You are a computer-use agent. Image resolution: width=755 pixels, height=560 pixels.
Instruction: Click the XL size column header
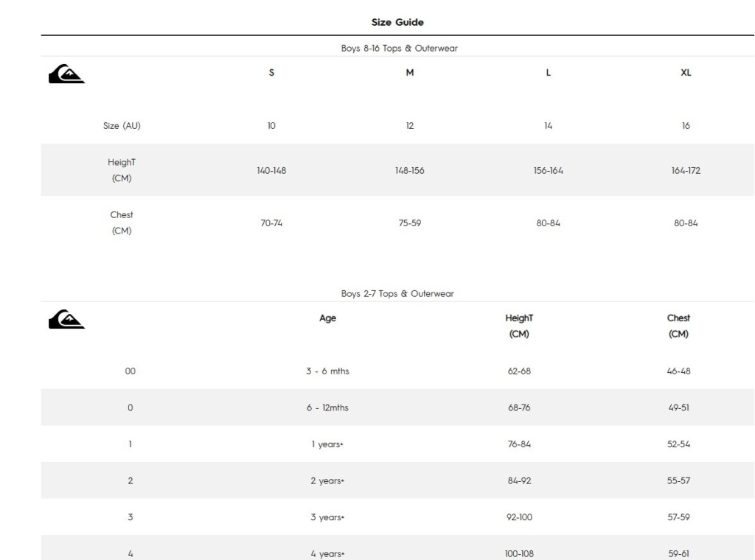[686, 74]
